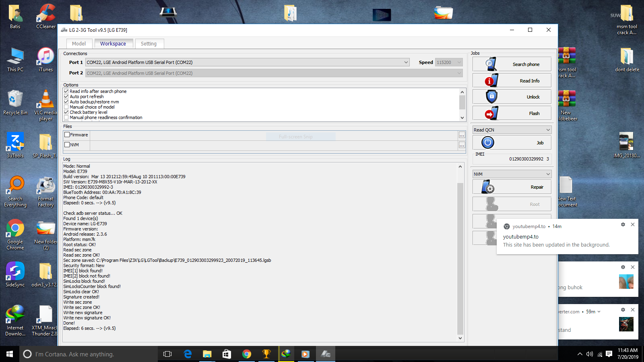
Task: Click the volume icon in system tray
Action: [x=590, y=354]
